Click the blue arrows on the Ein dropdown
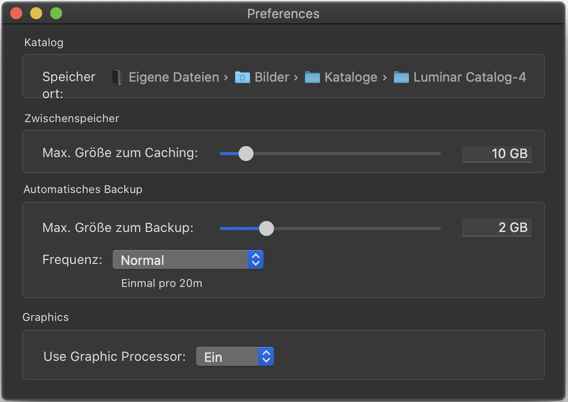This screenshot has width=568, height=402. [266, 357]
